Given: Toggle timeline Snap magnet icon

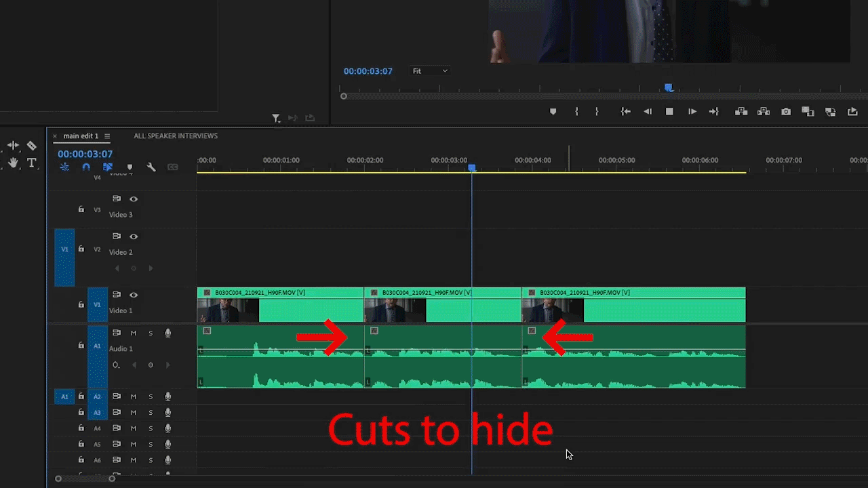Looking at the screenshot, I should tap(86, 167).
